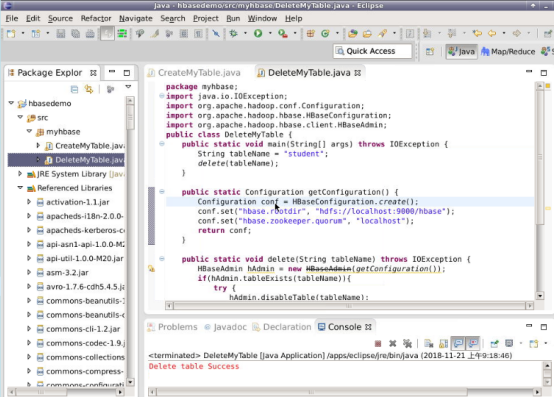Fold the main method in editor
Image resolution: width=554 pixels, height=398 pixels.
[x=161, y=144]
